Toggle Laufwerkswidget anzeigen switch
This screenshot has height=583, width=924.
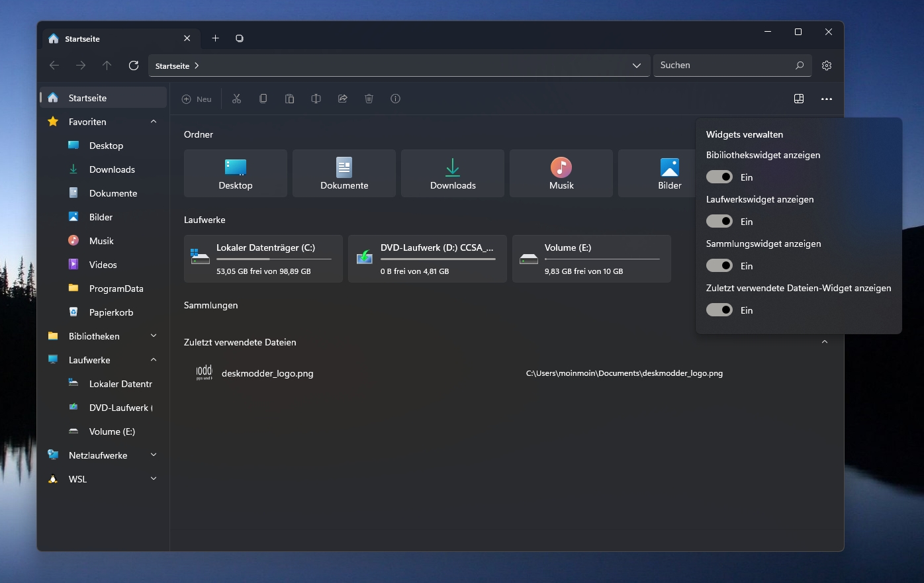pos(719,222)
